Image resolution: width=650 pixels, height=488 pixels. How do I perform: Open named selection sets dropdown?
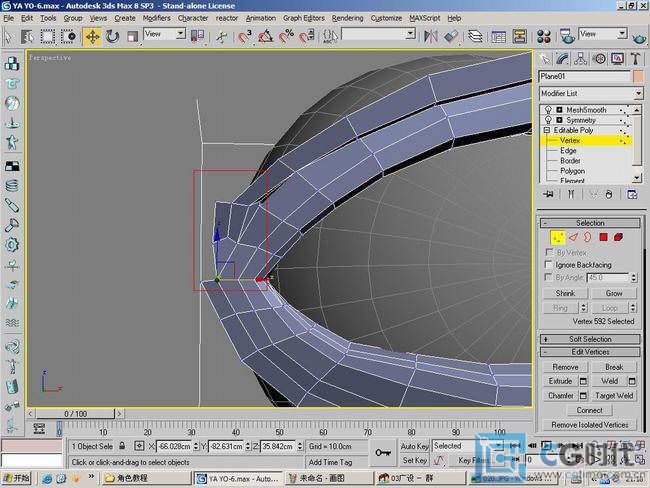tap(378, 34)
